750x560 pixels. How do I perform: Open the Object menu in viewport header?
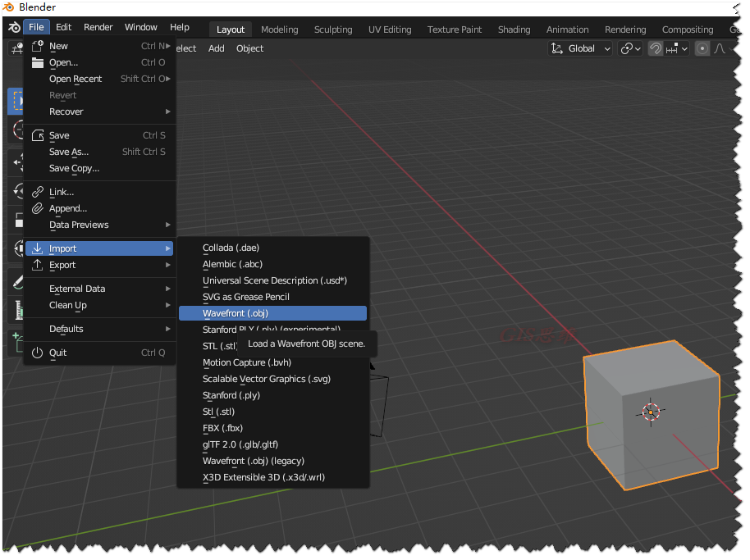pyautogui.click(x=249, y=48)
